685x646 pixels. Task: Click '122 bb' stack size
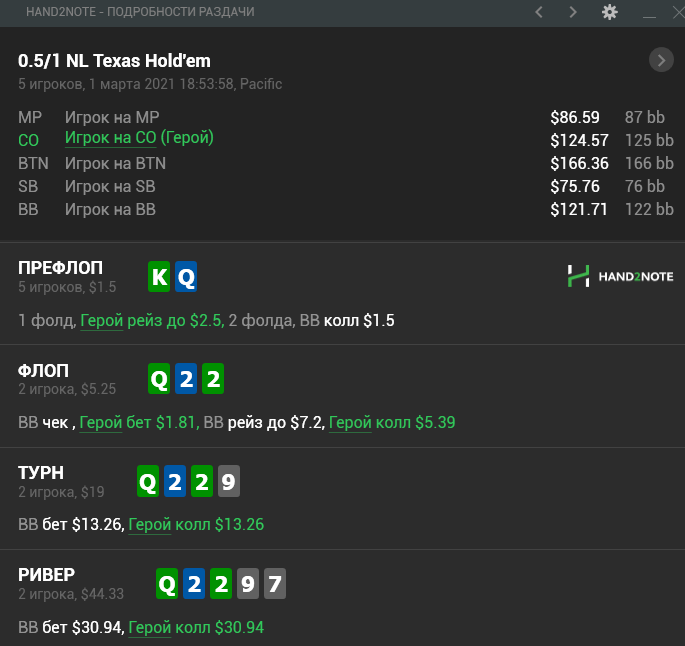point(649,210)
